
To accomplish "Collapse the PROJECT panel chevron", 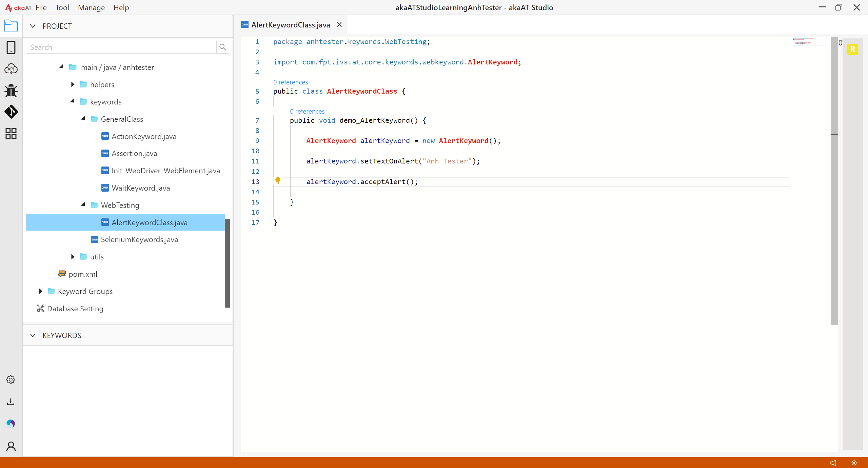I will point(33,26).
